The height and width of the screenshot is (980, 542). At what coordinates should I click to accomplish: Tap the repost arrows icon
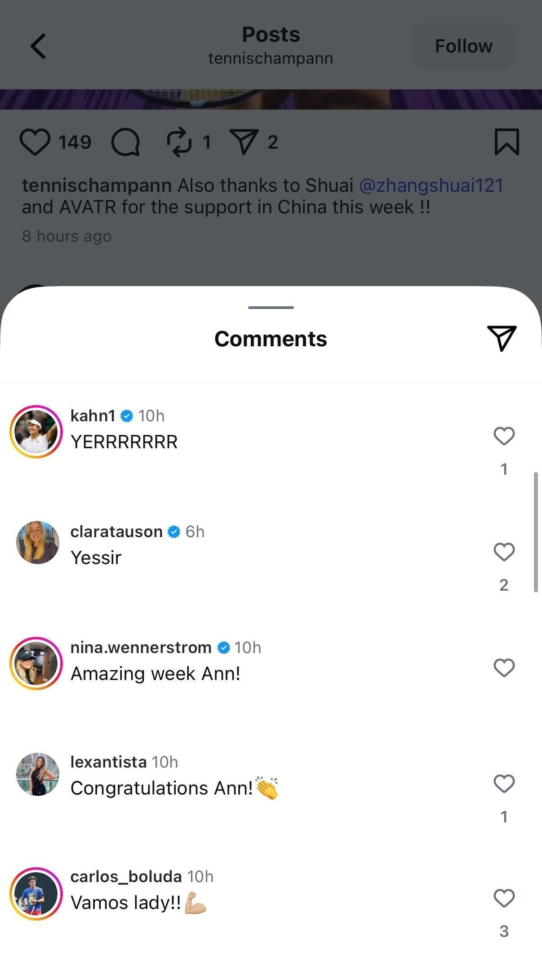179,142
